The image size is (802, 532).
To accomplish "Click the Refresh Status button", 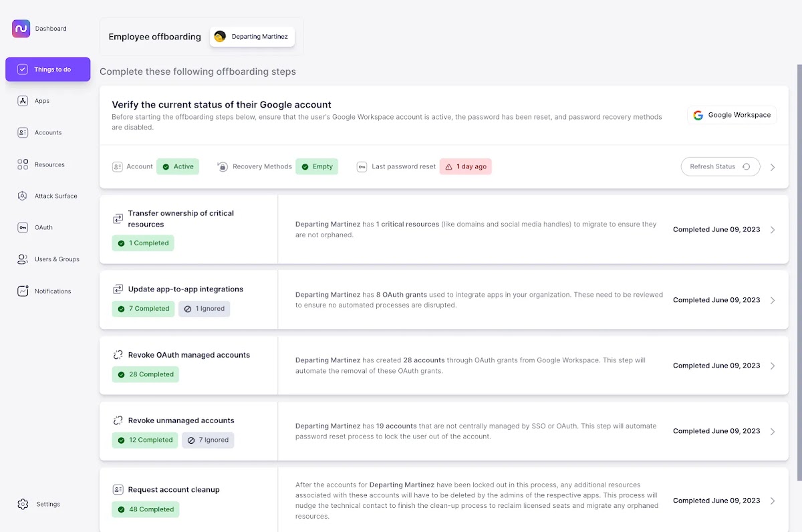I will (720, 166).
